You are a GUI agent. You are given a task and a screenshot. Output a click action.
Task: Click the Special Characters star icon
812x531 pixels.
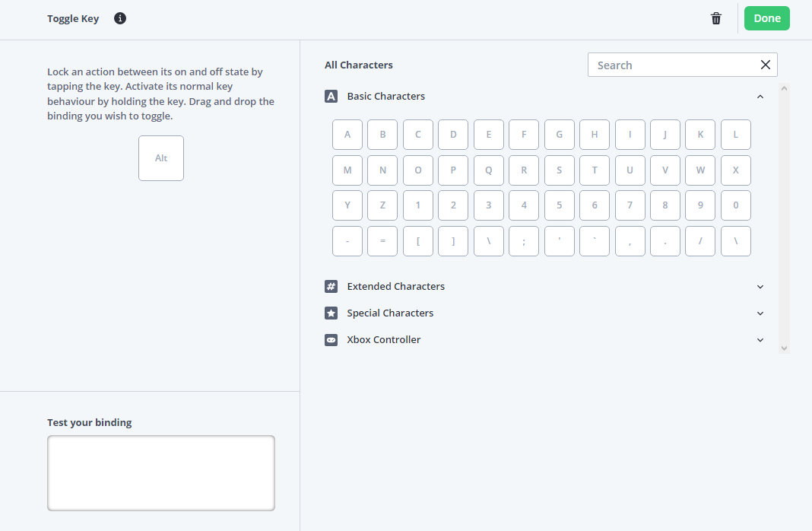click(x=331, y=313)
